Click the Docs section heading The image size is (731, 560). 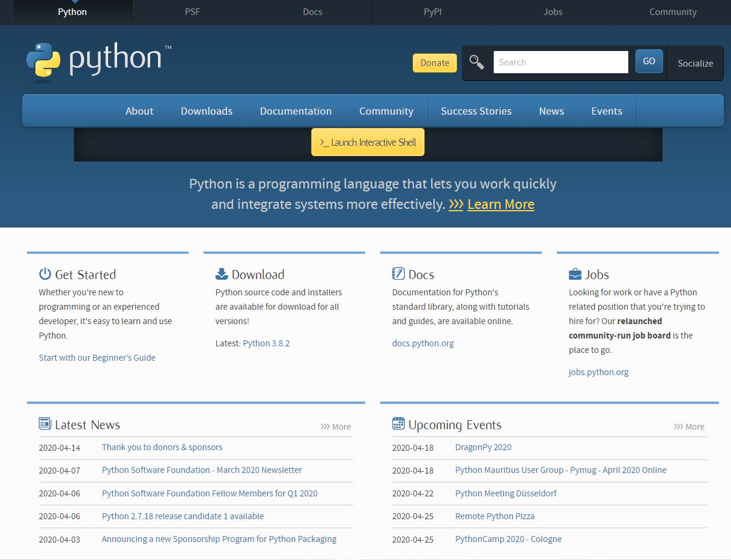point(421,274)
